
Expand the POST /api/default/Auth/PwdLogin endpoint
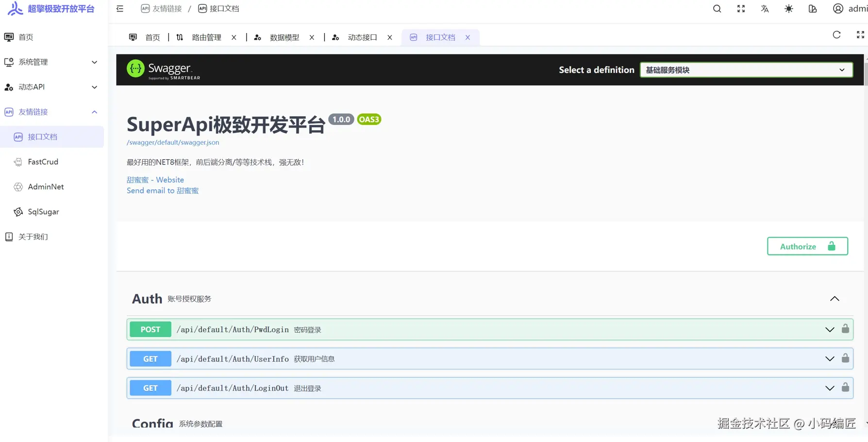pyautogui.click(x=829, y=329)
